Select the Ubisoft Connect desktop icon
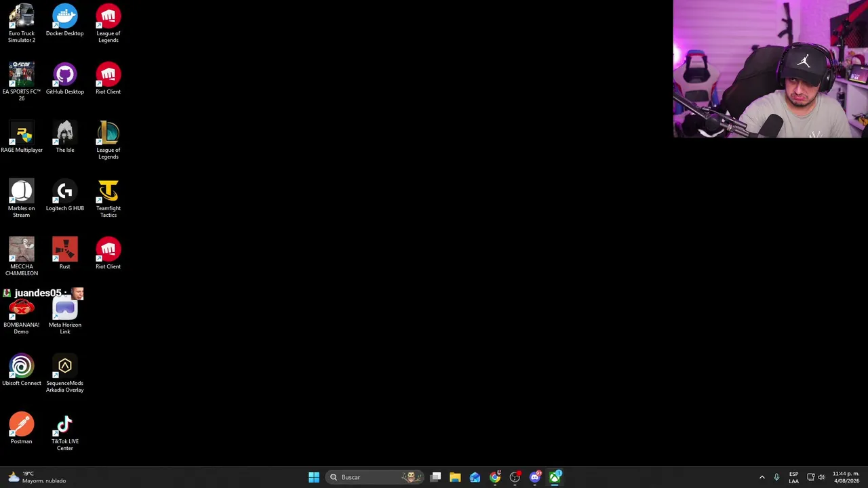 [22, 370]
